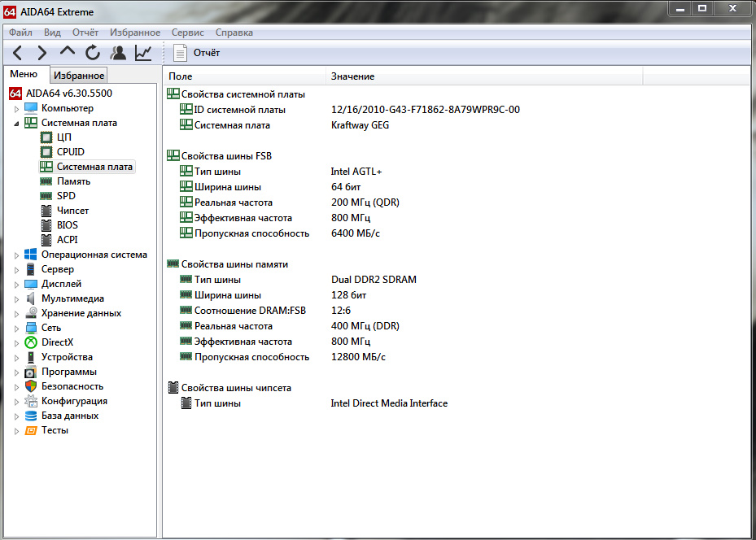Image resolution: width=756 pixels, height=540 pixels.
Task: Select the Конфигурация tree item
Action: pos(74,401)
